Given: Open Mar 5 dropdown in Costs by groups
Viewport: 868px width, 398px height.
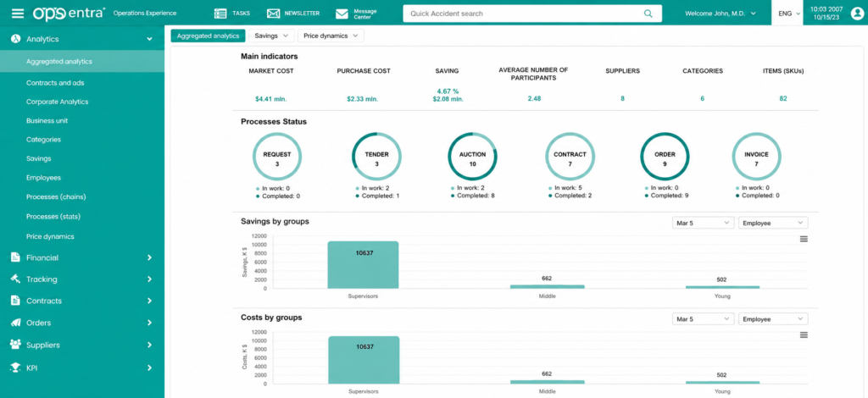Looking at the screenshot, I should tap(703, 319).
